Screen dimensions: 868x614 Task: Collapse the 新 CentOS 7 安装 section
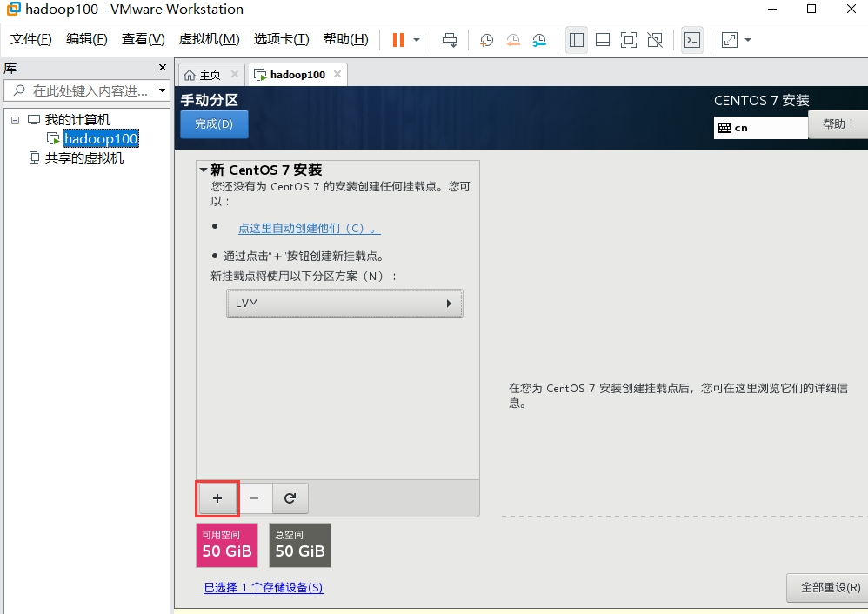[204, 170]
